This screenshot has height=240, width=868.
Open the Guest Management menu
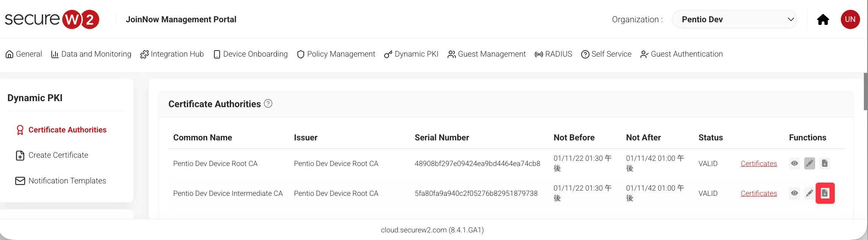point(486,54)
